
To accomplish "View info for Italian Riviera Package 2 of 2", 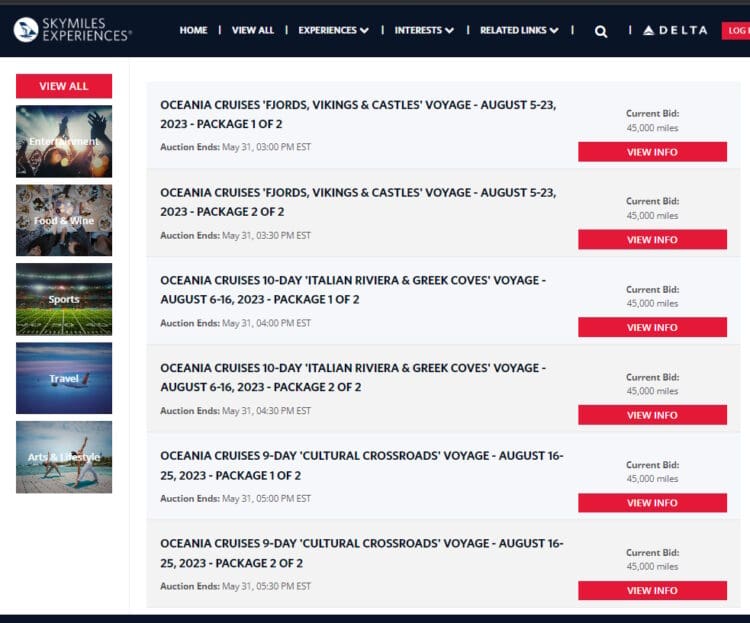I will pyautogui.click(x=652, y=415).
